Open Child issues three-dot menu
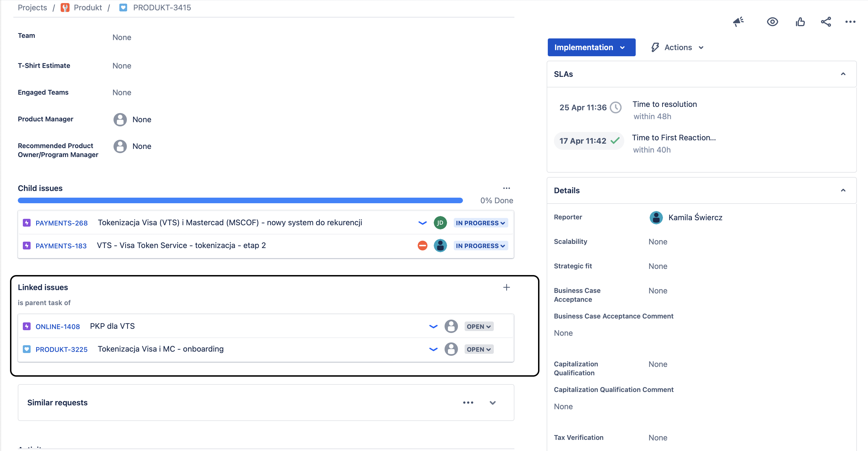Viewport: 868px width, 451px height. (x=506, y=188)
